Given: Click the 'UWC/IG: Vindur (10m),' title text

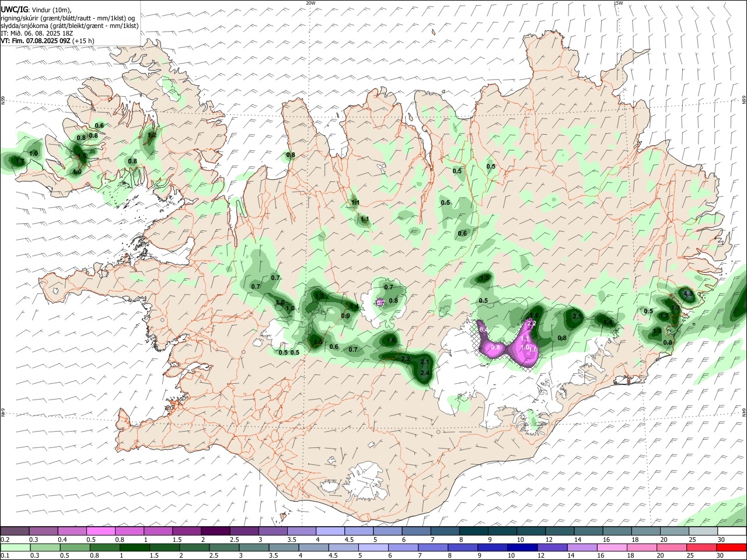Looking at the screenshot, I should (36, 10).
